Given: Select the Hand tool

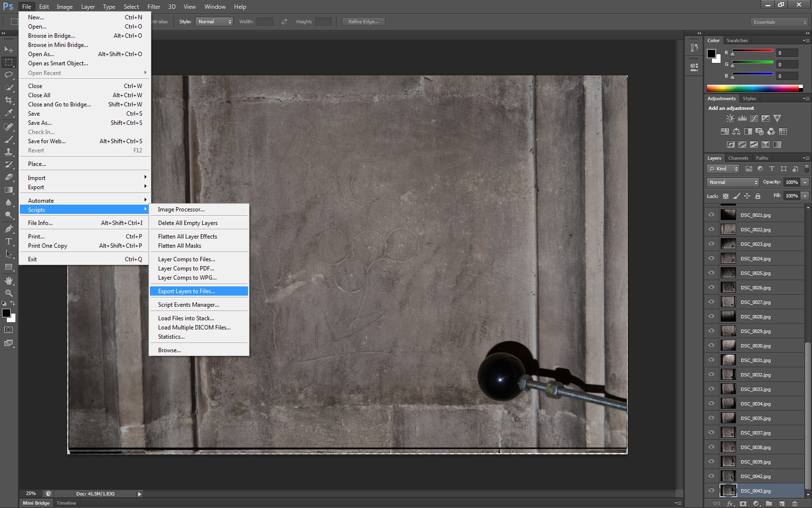Looking at the screenshot, I should tap(9, 281).
